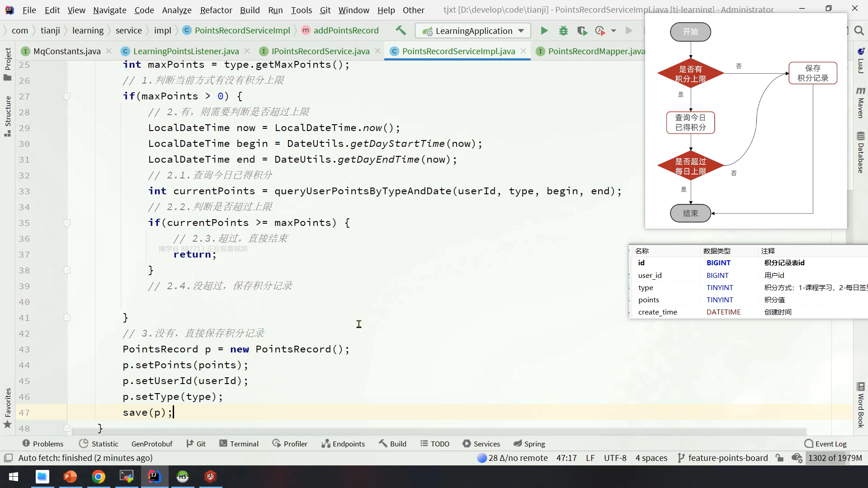Open the search everywhere magnifier

pos(859,31)
